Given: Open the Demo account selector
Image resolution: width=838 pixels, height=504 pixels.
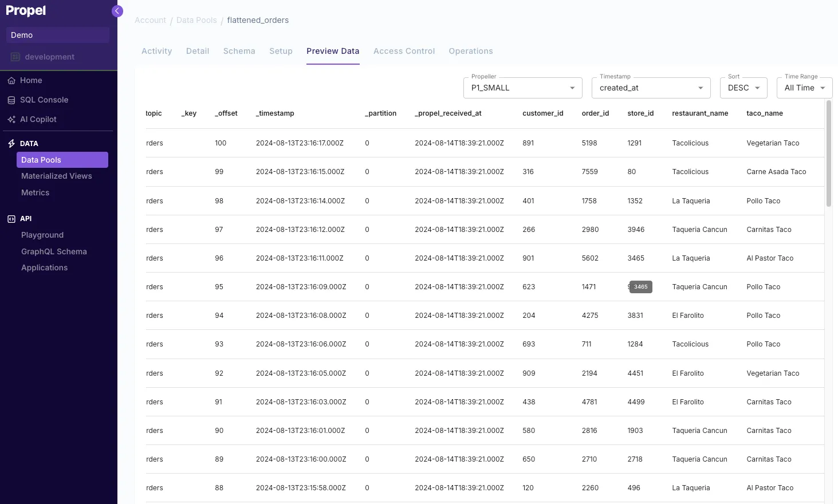Looking at the screenshot, I should 57,35.
